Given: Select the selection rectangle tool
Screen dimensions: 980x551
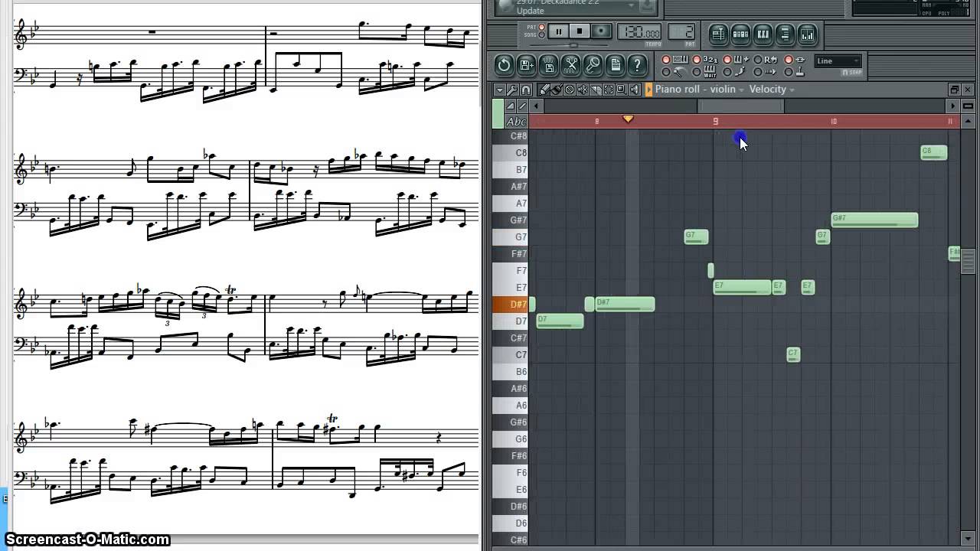Looking at the screenshot, I should tap(609, 90).
